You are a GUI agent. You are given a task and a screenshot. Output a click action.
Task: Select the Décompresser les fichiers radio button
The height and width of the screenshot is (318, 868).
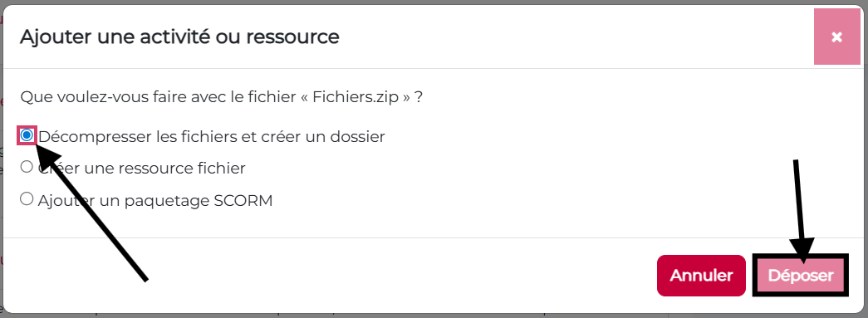(27, 135)
